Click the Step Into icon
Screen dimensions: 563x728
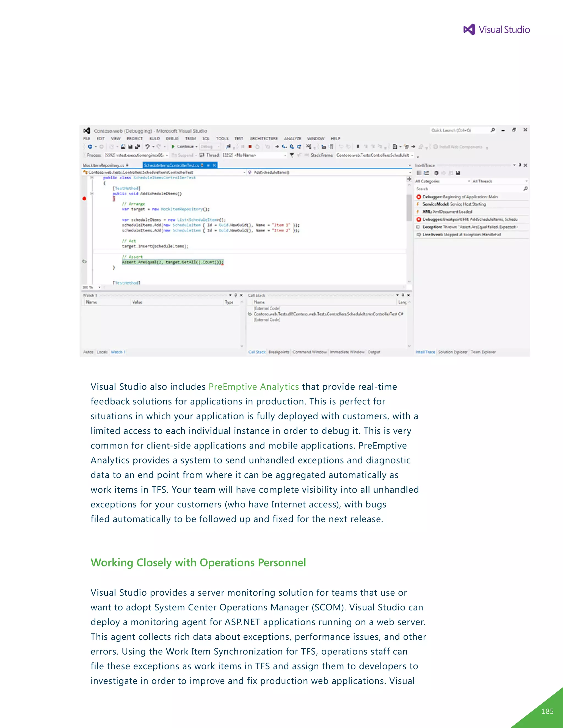(285, 147)
